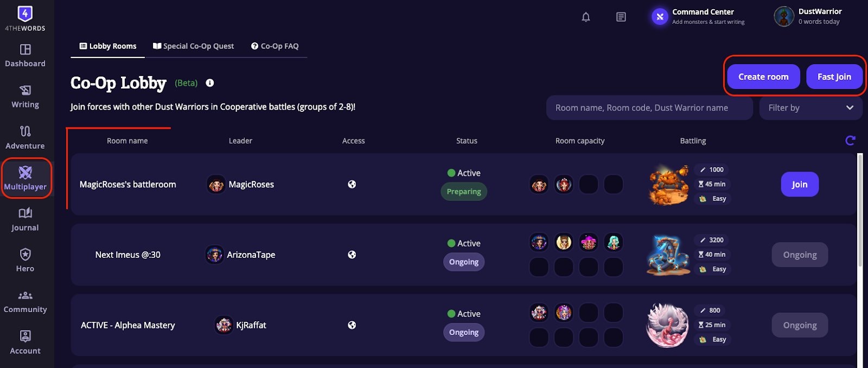Switch to the Special Co-Op Quest tab
This screenshot has width=868, height=368.
[x=193, y=46]
